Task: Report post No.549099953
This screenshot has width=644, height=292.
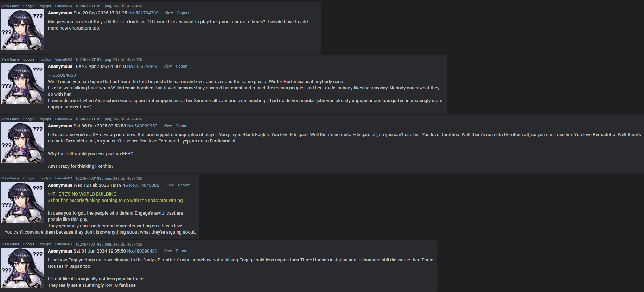Action: point(182,126)
